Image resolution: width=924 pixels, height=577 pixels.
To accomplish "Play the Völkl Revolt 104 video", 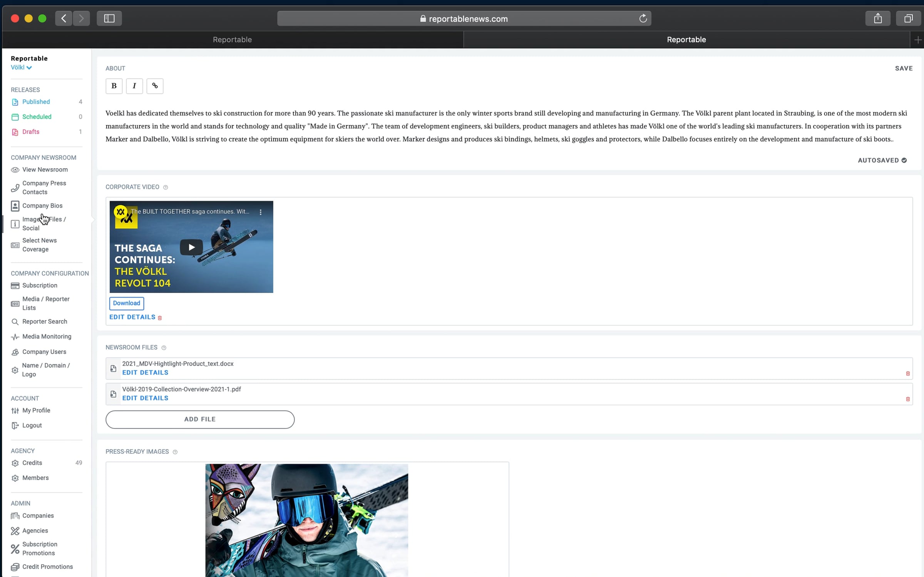I will coord(191,247).
